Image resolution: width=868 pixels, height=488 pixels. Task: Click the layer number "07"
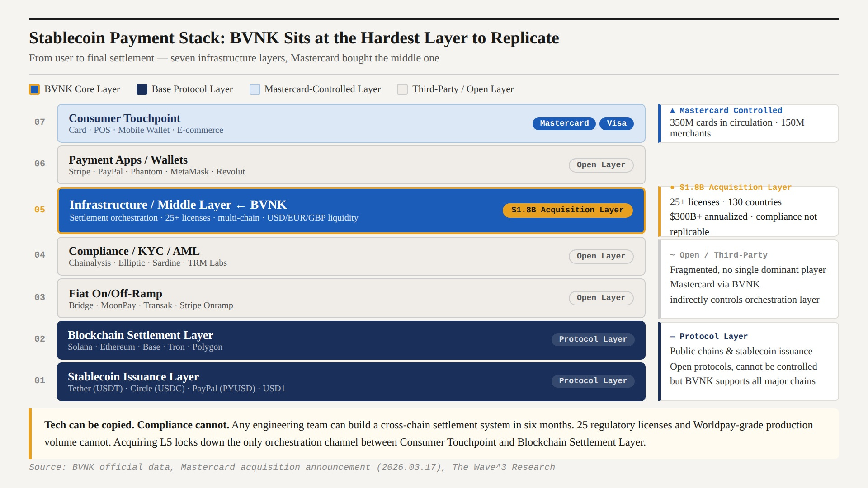40,122
